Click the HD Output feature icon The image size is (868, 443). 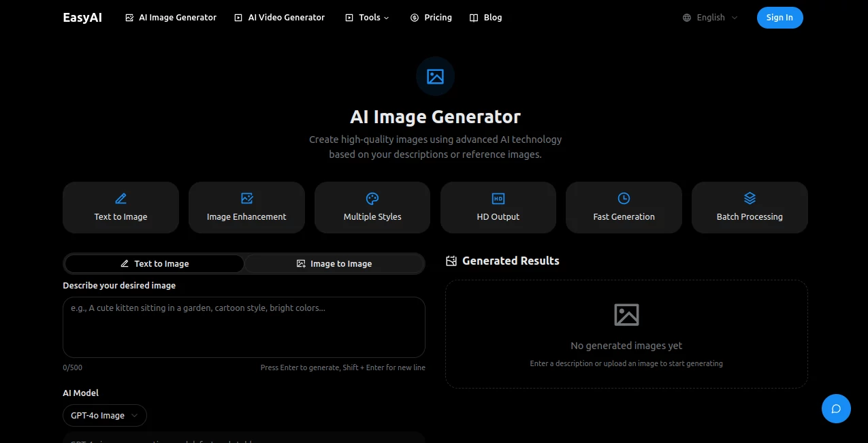(498, 198)
